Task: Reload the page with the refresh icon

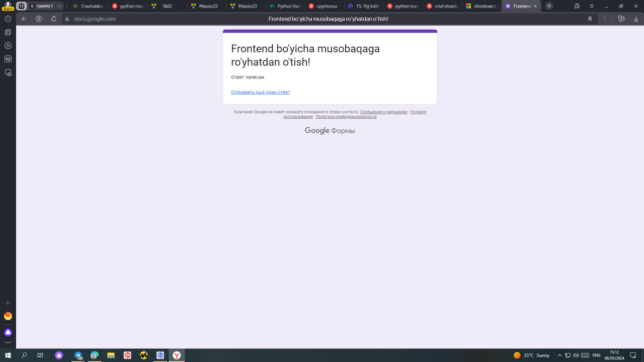Action: click(x=53, y=19)
